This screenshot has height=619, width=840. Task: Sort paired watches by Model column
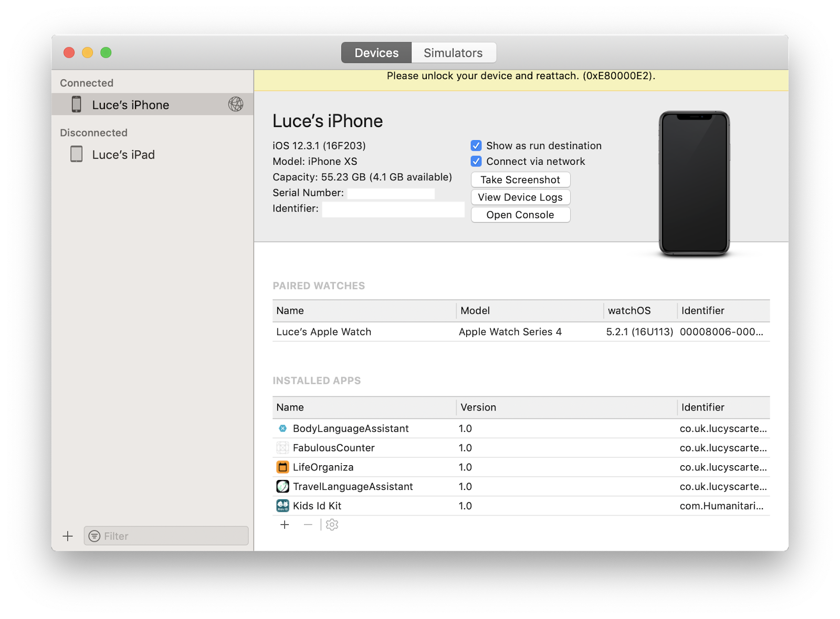click(530, 311)
